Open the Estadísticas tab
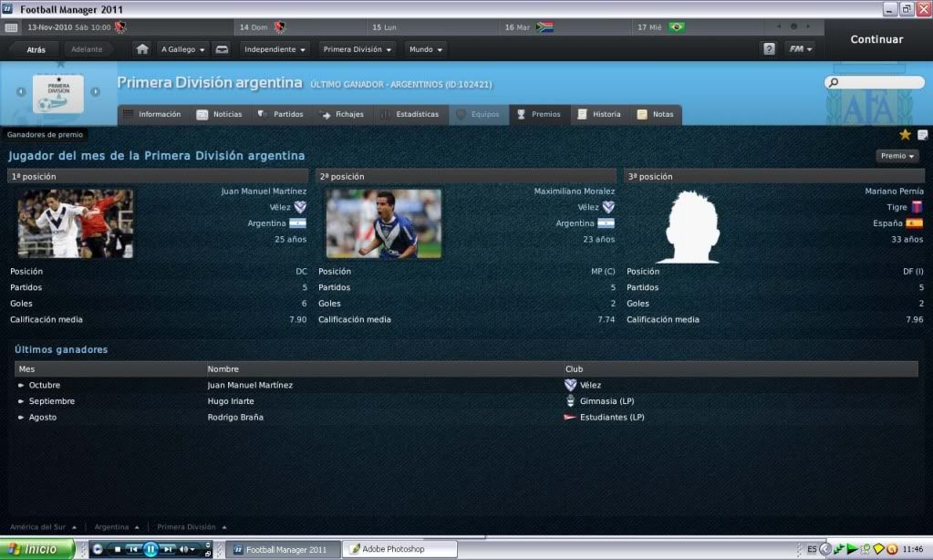Screen dimensions: 933x560 coord(410,114)
